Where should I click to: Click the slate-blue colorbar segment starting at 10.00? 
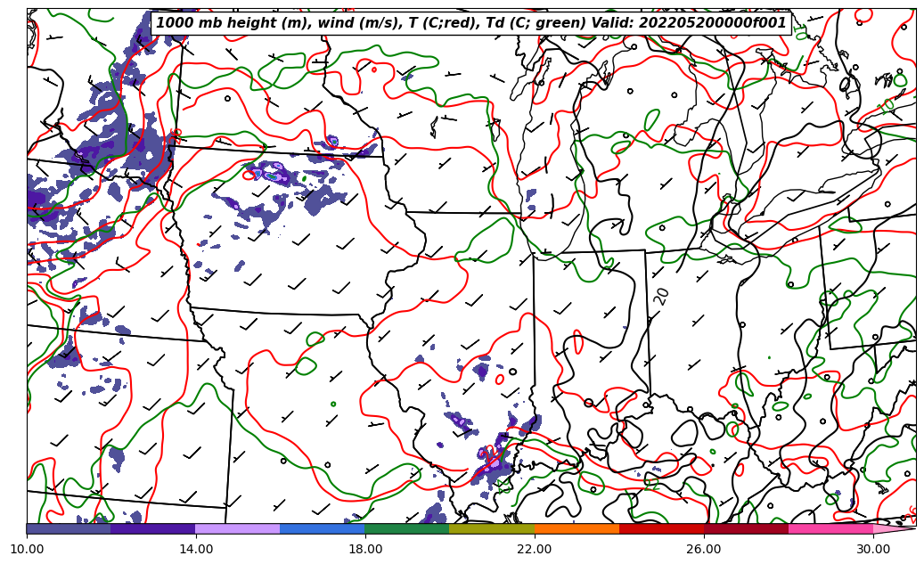pyautogui.click(x=69, y=528)
